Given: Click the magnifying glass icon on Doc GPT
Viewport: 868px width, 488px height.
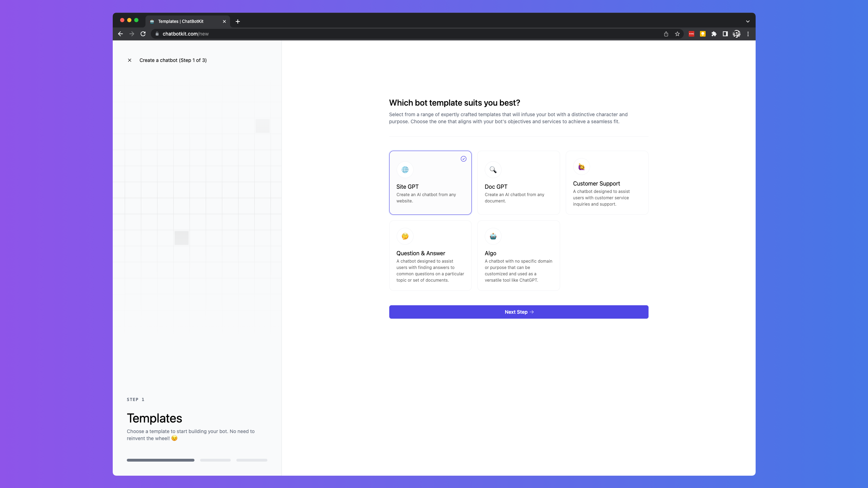Looking at the screenshot, I should pyautogui.click(x=493, y=170).
